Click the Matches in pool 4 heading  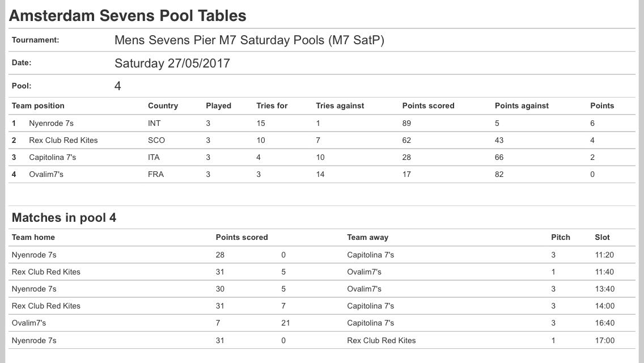pyautogui.click(x=64, y=218)
